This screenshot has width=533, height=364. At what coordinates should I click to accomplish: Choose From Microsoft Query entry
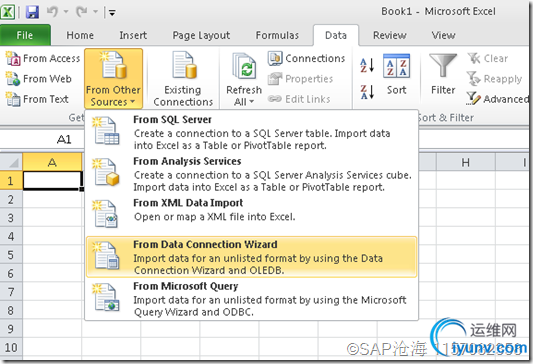pos(252,299)
